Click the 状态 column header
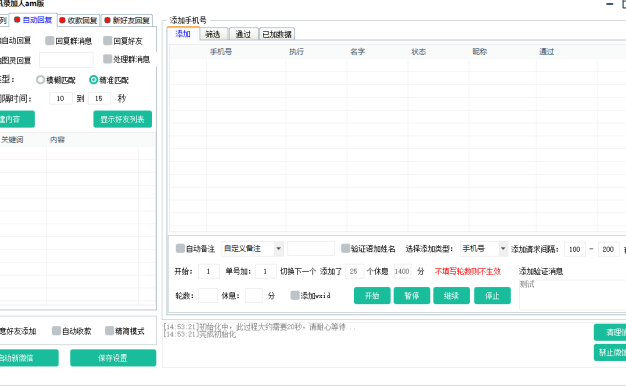This screenshot has height=386, width=626. pos(418,51)
